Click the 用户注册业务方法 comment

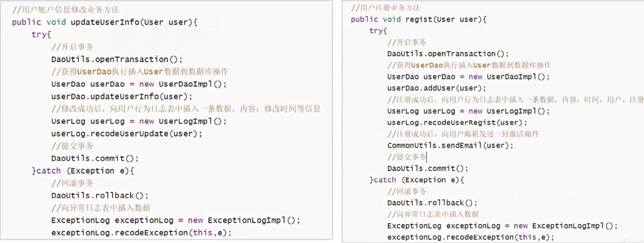pos(385,8)
